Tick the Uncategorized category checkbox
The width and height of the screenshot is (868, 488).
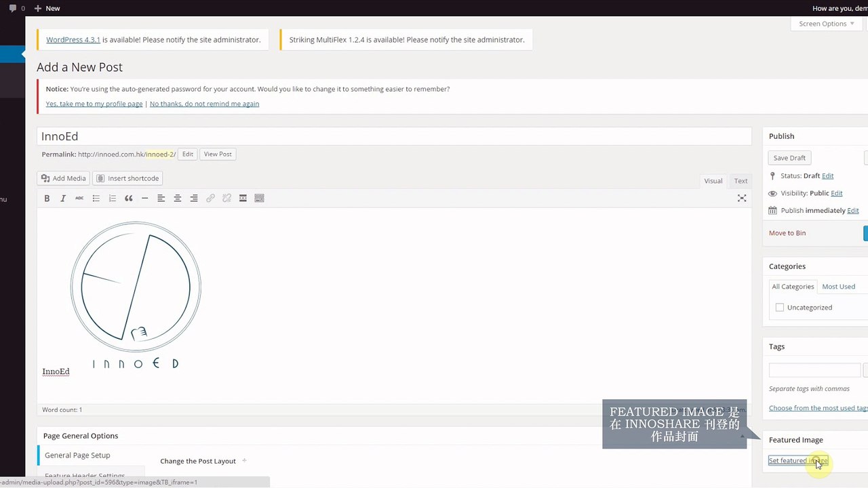[780, 308]
